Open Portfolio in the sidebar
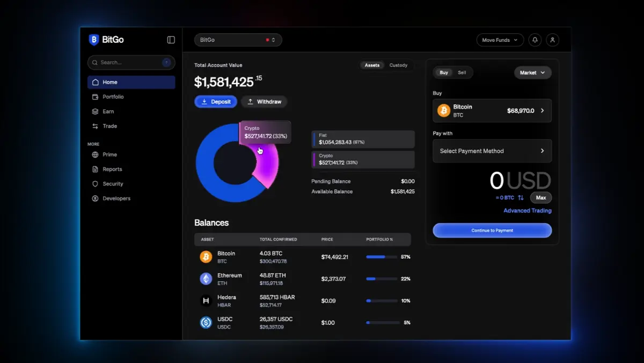644x363 pixels. click(131, 97)
